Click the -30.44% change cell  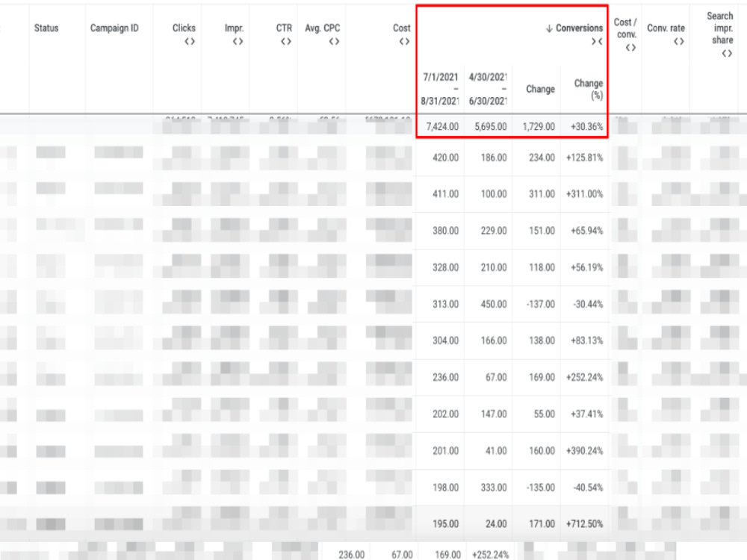(x=588, y=305)
